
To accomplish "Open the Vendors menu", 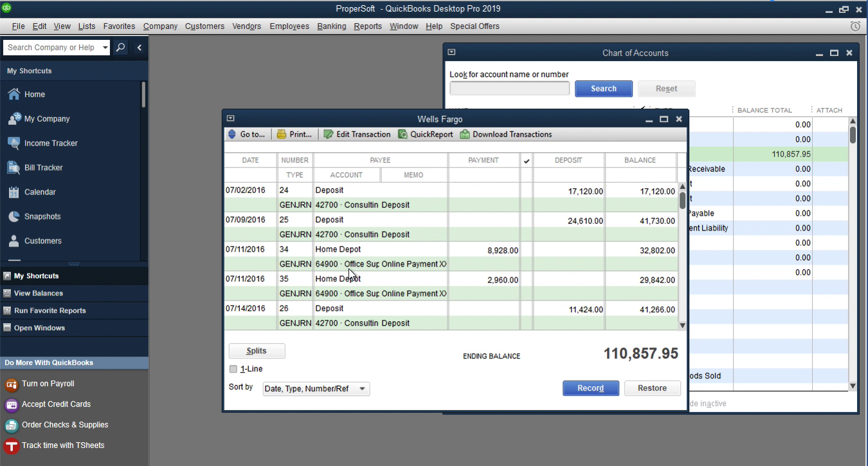I will 247,26.
